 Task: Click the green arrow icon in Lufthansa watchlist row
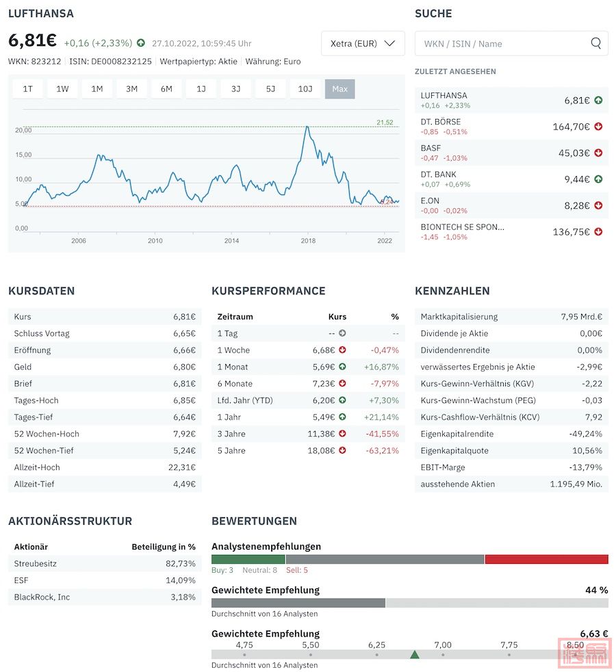[598, 101]
